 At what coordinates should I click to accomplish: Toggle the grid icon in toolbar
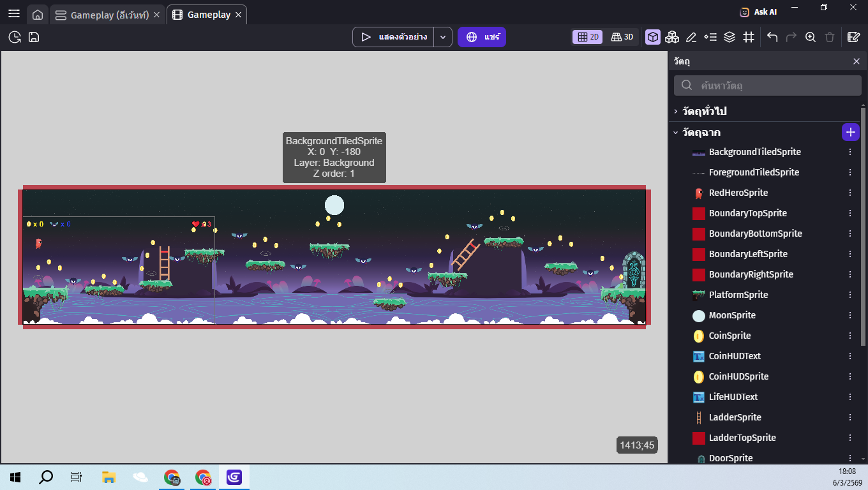tap(749, 37)
